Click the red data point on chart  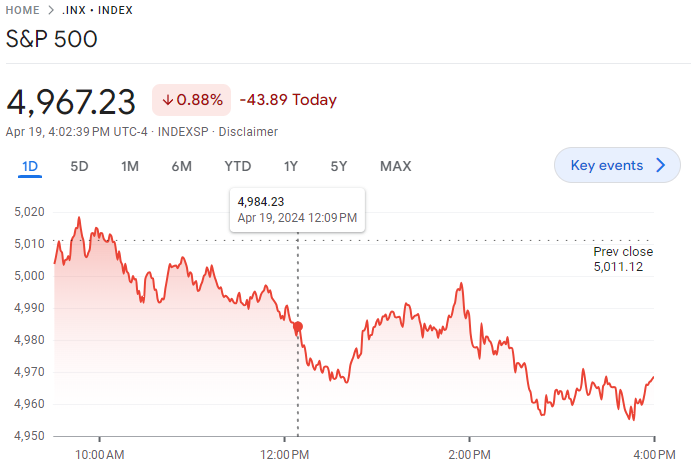tap(298, 326)
